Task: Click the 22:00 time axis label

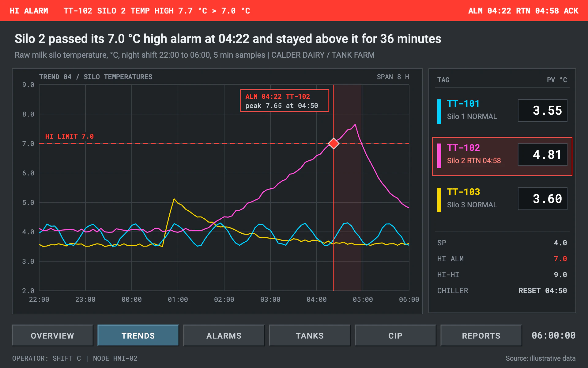Action: [x=39, y=299]
